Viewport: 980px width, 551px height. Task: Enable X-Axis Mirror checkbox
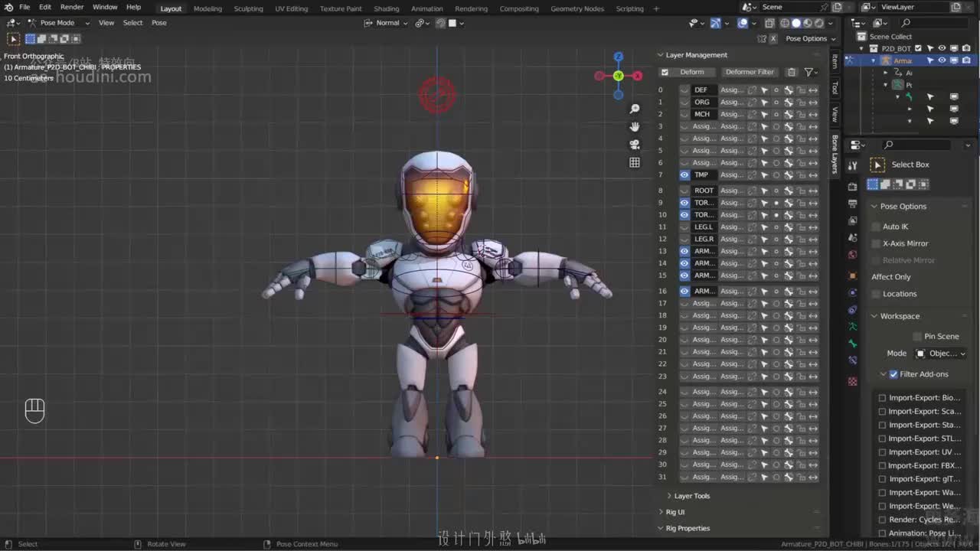[877, 243]
